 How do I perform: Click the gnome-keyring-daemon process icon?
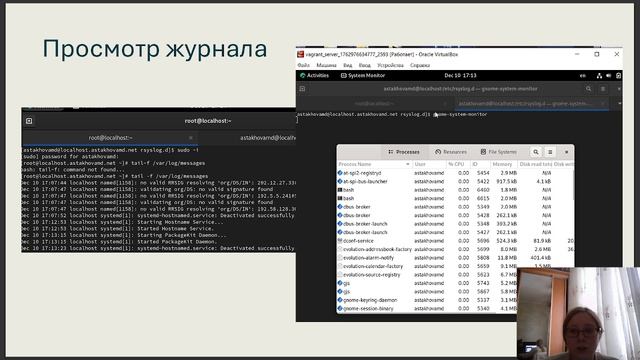[x=340, y=300]
